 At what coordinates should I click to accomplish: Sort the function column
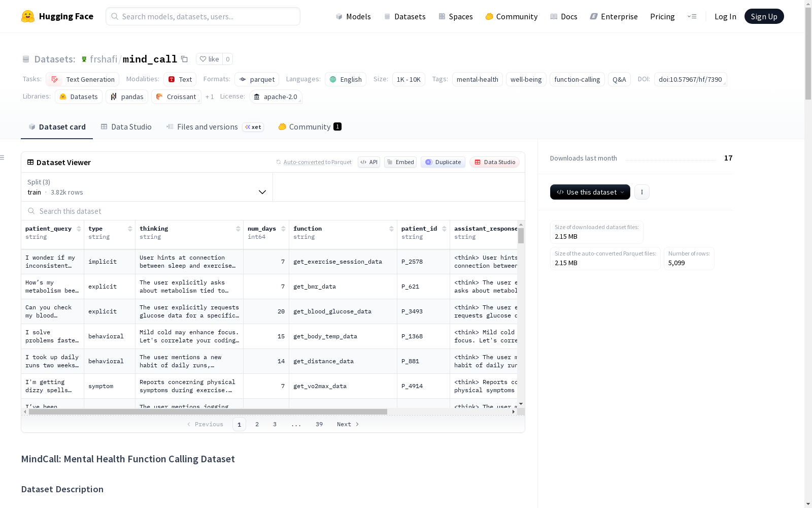(x=391, y=229)
